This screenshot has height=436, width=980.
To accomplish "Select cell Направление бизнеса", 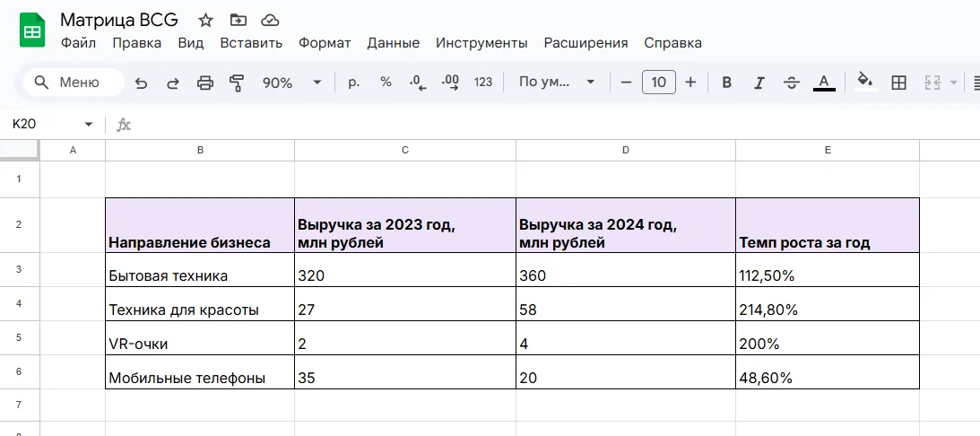I will point(200,226).
